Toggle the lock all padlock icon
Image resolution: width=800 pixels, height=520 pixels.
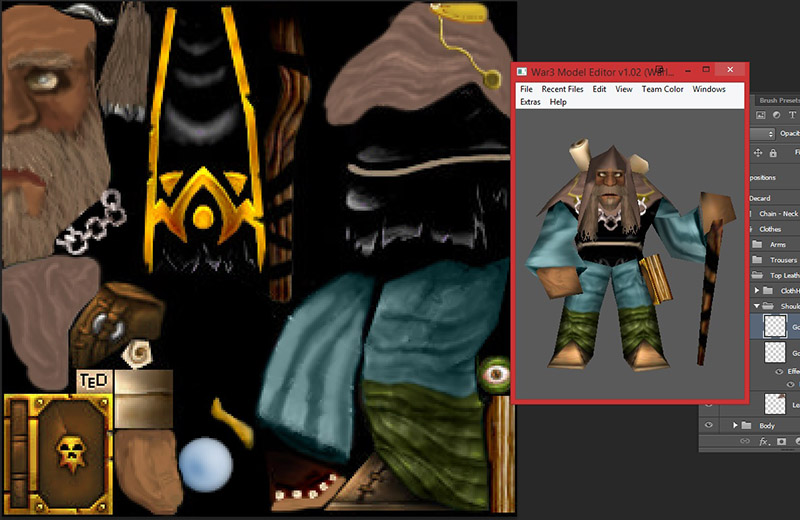pyautogui.click(x=773, y=153)
